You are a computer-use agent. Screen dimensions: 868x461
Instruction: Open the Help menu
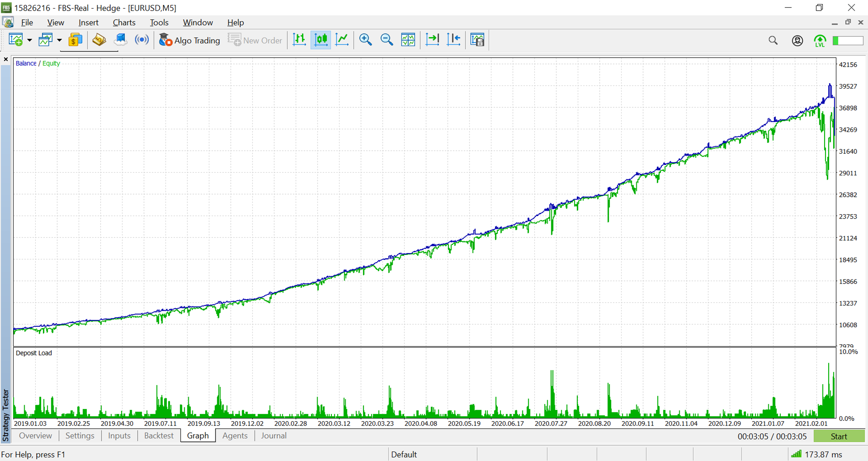tap(235, 22)
